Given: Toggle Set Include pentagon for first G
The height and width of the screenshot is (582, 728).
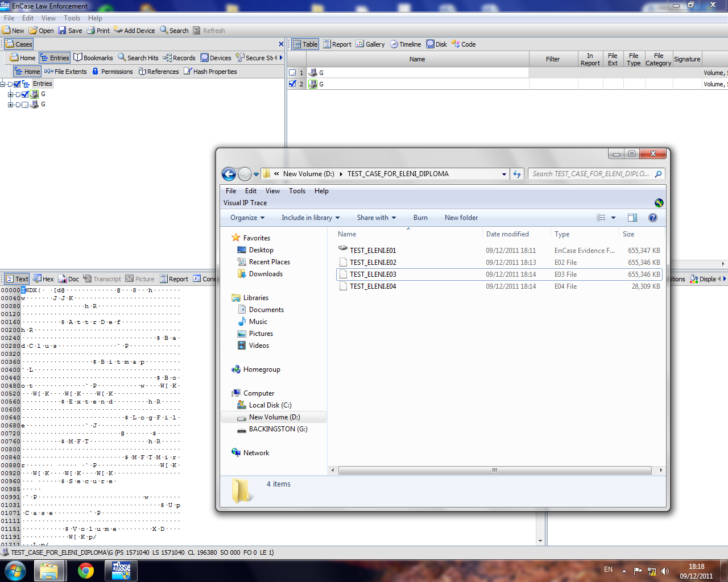Looking at the screenshot, I should tap(18, 94).
